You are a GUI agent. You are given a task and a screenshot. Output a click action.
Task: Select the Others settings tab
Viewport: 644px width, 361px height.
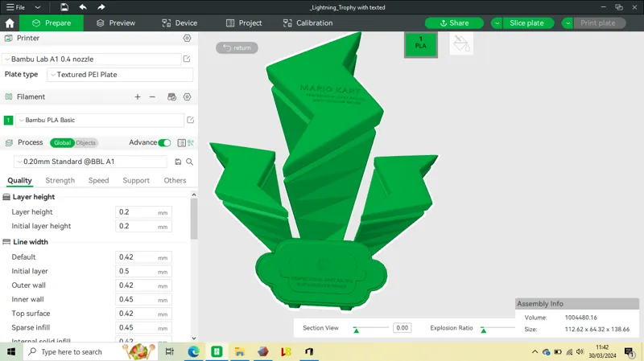175,180
